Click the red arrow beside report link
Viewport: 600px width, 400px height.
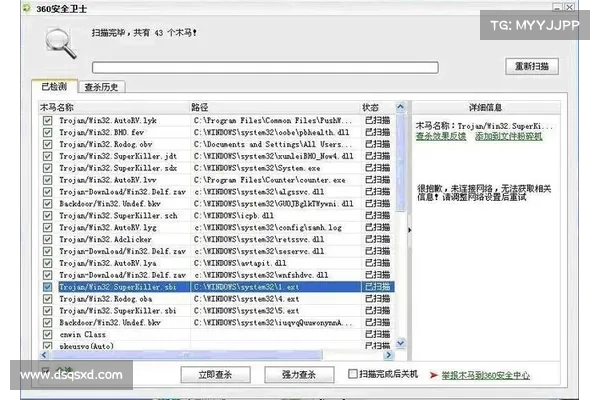(x=434, y=375)
